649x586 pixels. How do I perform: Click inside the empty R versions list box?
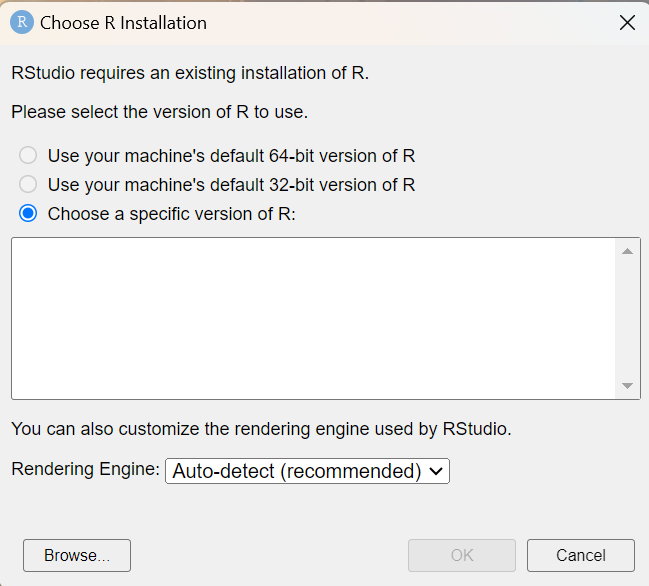(x=312, y=318)
